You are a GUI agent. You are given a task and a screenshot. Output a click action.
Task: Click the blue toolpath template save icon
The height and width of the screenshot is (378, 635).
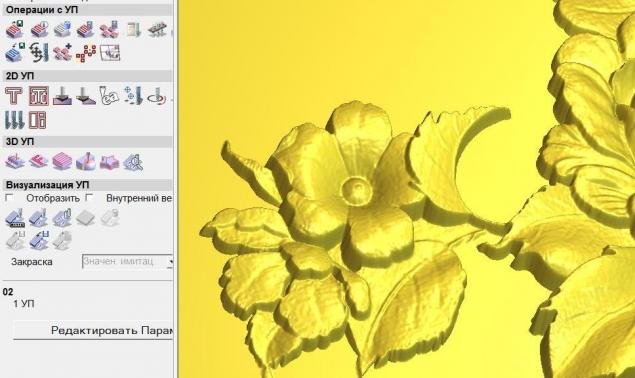pos(15,53)
